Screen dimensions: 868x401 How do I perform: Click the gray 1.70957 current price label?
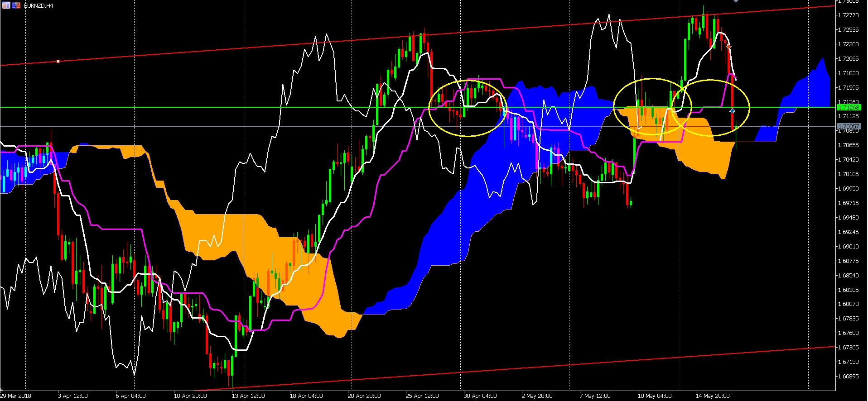click(848, 126)
